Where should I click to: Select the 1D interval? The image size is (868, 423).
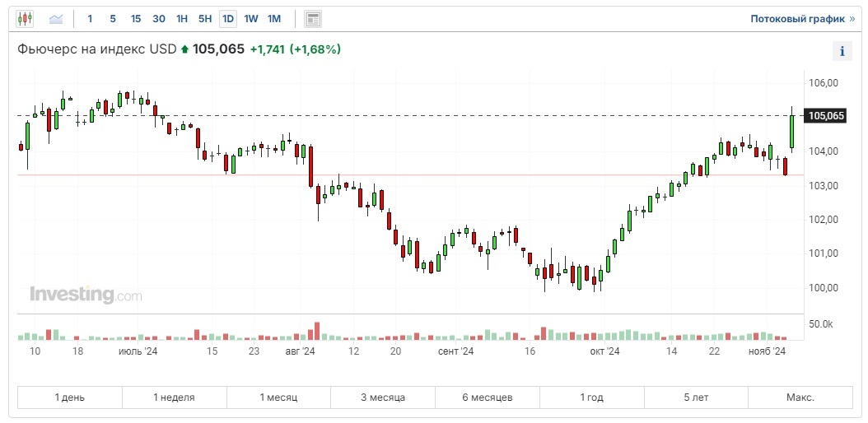coord(228,19)
